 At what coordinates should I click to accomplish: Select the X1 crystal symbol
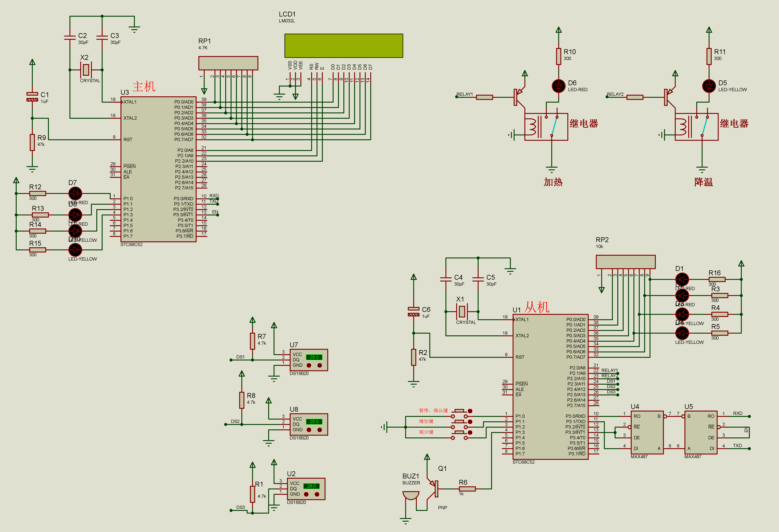tap(462, 311)
